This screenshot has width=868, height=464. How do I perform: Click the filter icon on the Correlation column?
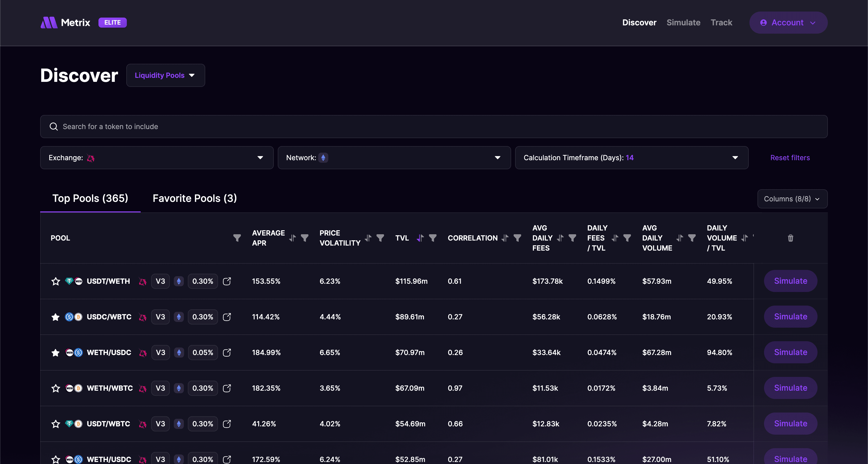[x=517, y=238]
